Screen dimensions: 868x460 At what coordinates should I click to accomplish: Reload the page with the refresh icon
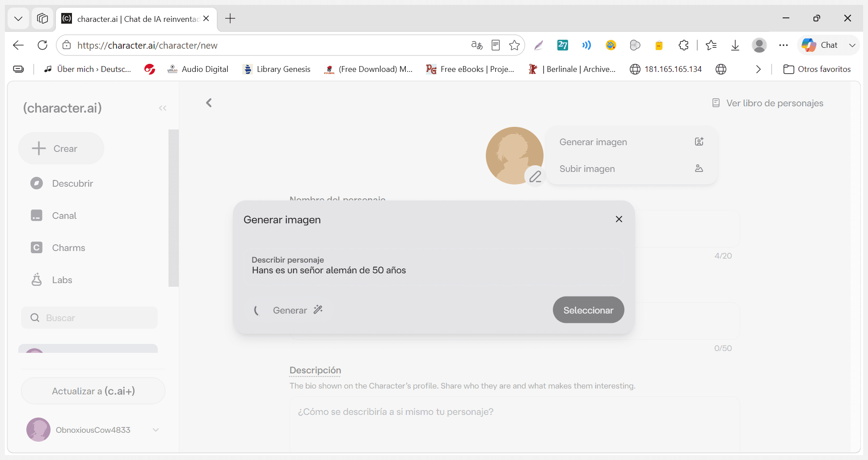tap(42, 45)
